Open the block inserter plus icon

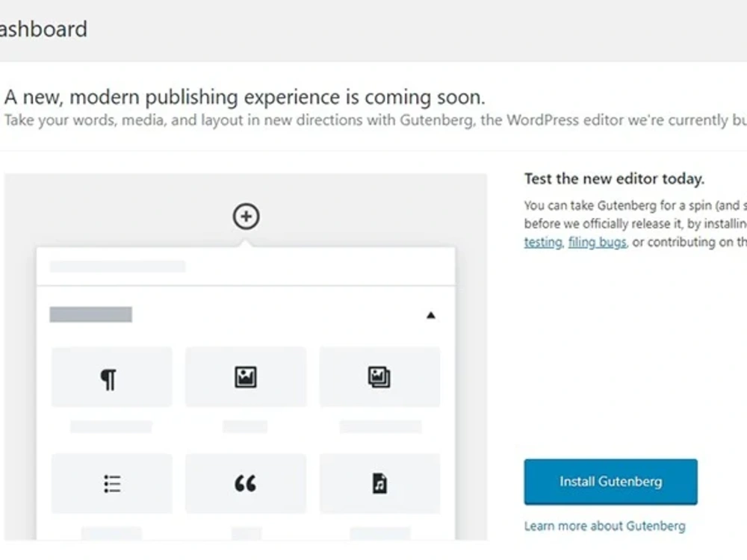[246, 216]
